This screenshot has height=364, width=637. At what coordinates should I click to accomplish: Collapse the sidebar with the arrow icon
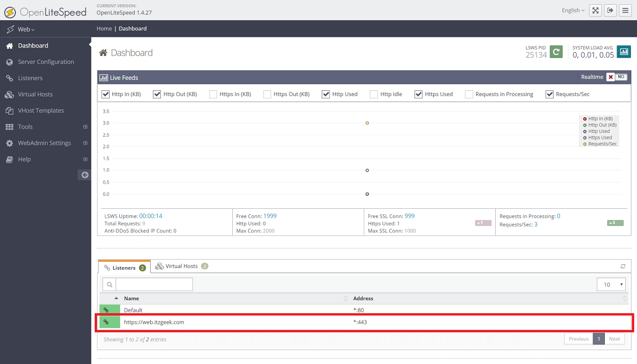click(84, 175)
